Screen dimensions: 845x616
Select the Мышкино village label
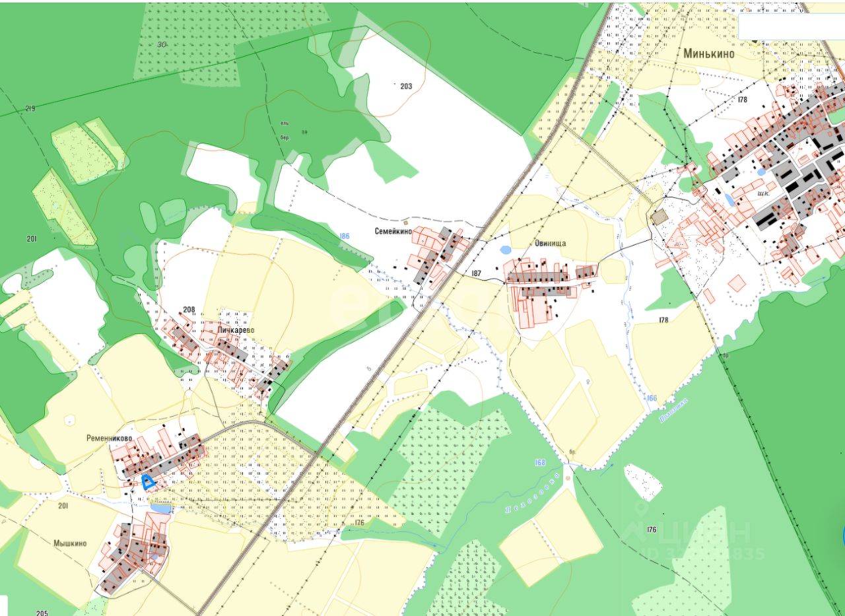(x=71, y=543)
